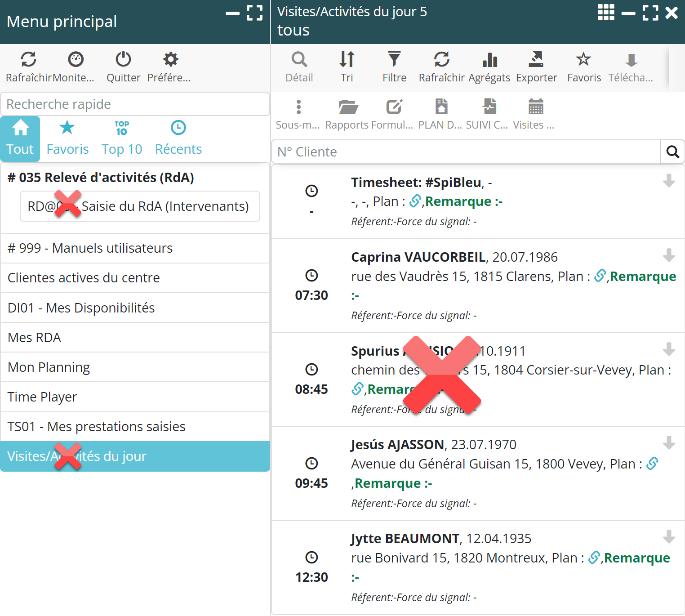
Task: Click the Exporter icon
Action: (x=536, y=60)
